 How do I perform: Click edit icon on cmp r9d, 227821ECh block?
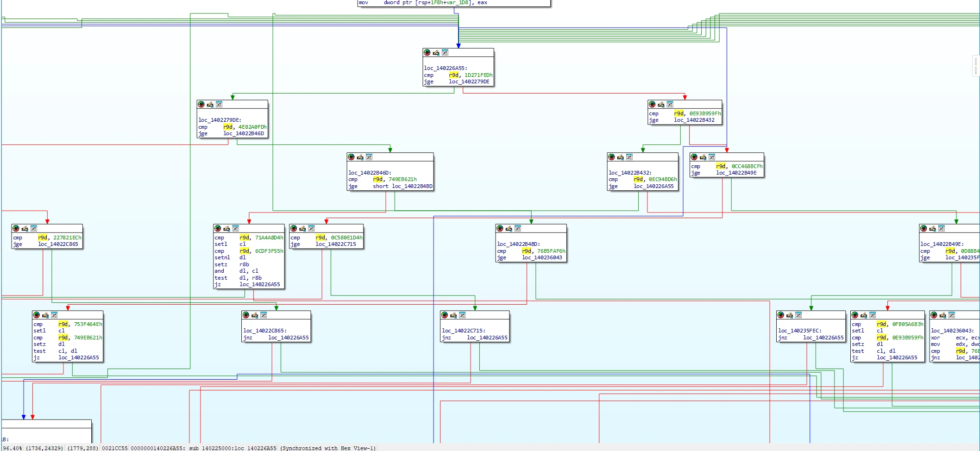[25, 228]
